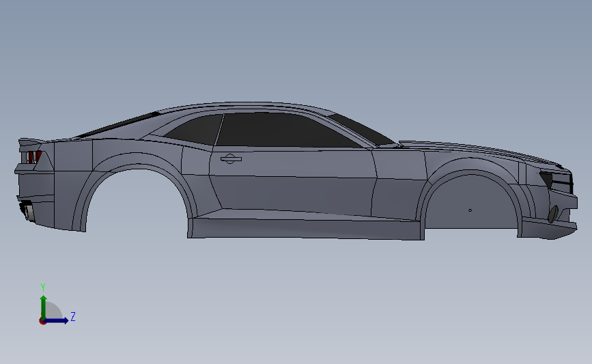The image size is (592, 364).
Task: Click the red origin ball of the triad
Action: [x=42, y=322]
